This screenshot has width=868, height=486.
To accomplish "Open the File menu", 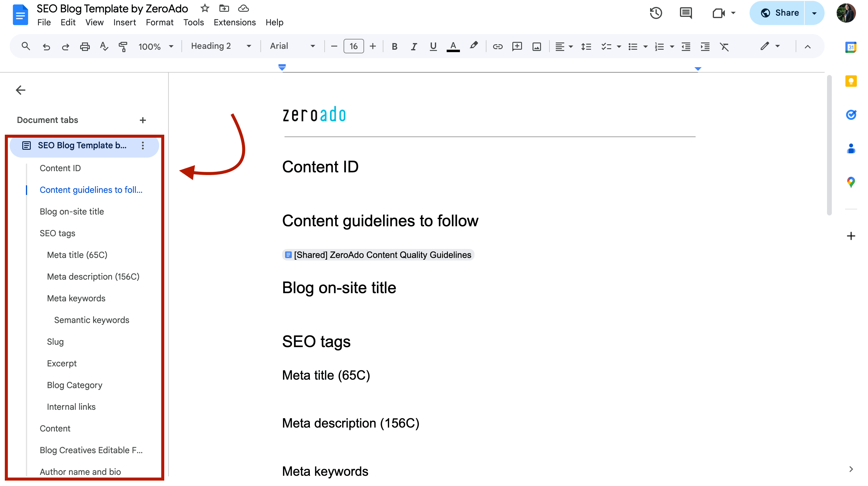I will coord(44,23).
